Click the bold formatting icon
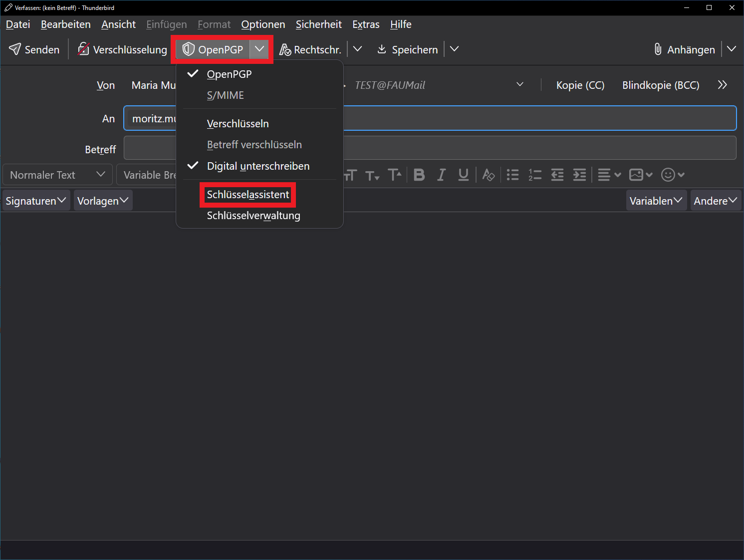744x560 pixels. 419,175
